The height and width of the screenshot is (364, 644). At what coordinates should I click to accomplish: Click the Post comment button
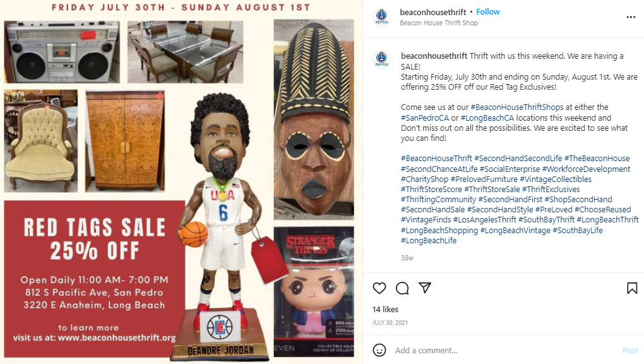point(630,351)
